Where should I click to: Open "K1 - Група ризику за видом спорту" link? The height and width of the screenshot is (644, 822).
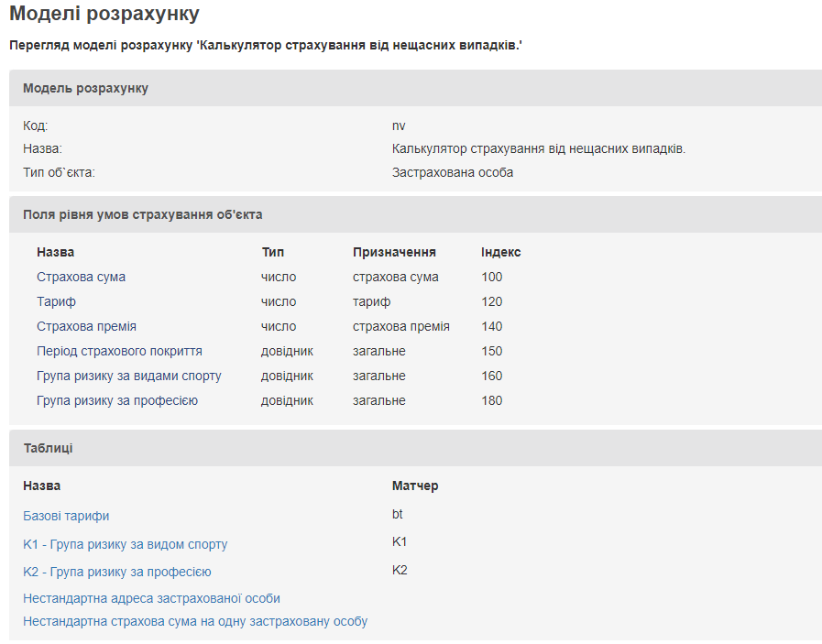(x=125, y=544)
